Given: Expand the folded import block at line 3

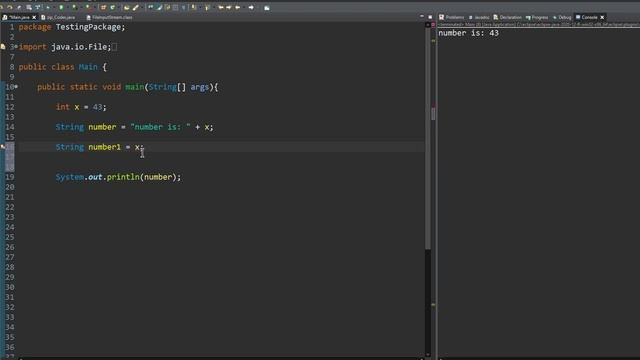Looking at the screenshot, I should [x=16, y=47].
